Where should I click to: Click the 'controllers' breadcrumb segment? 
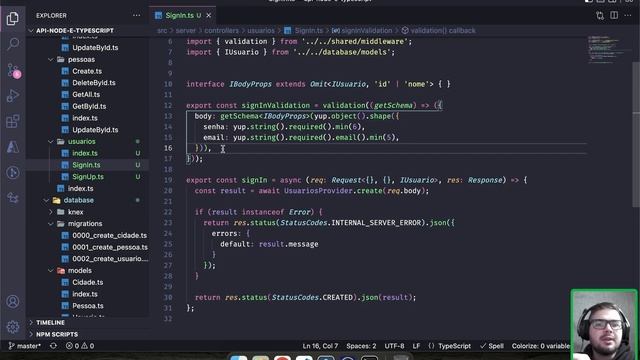(x=221, y=31)
